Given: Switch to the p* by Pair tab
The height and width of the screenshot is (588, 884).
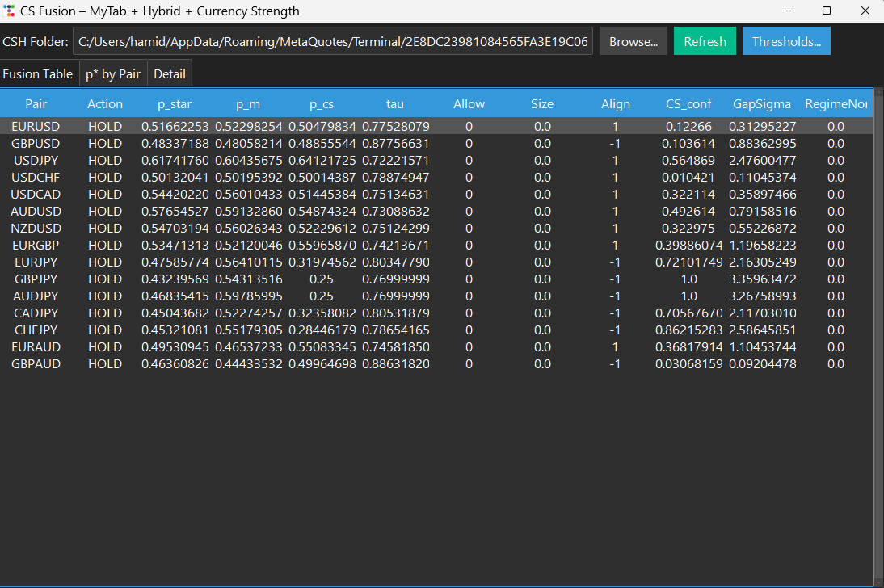Looking at the screenshot, I should click(x=113, y=73).
